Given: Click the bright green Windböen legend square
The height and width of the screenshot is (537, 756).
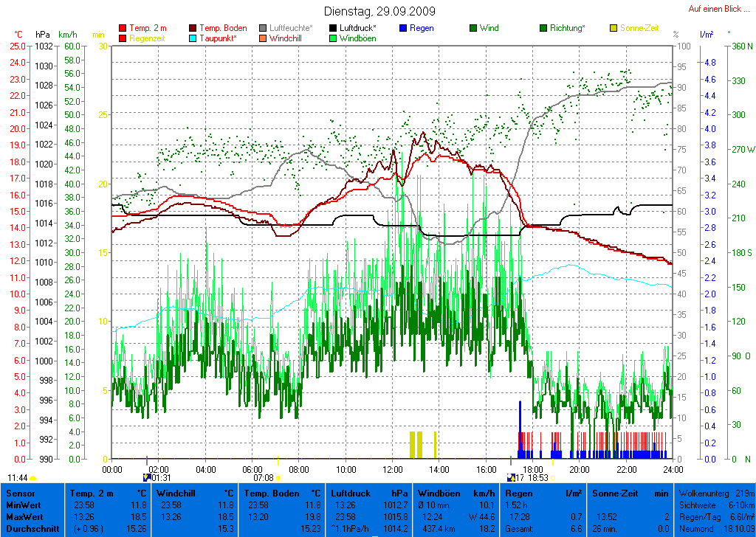Looking at the screenshot, I should (x=334, y=38).
